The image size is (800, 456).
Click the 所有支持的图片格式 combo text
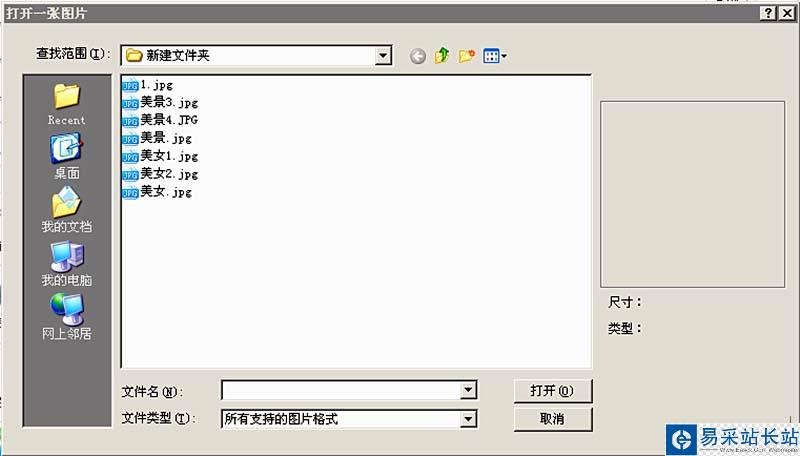coord(281,419)
